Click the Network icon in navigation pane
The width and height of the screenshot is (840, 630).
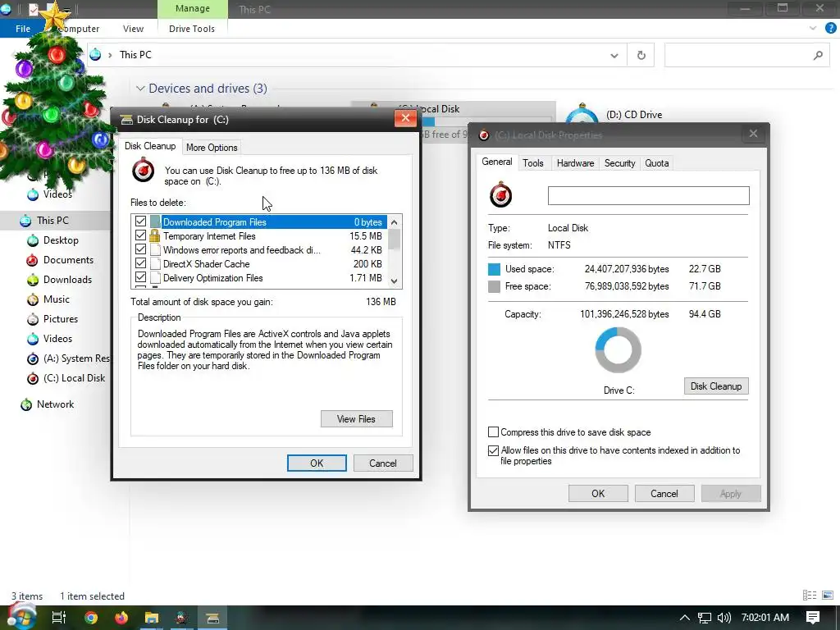(x=25, y=404)
